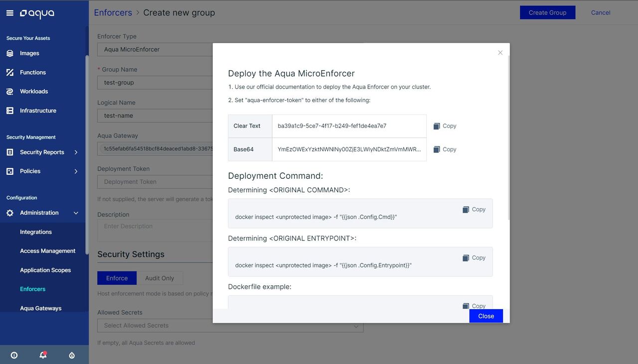
Task: Click the Administration gear icon
Action: 10,213
